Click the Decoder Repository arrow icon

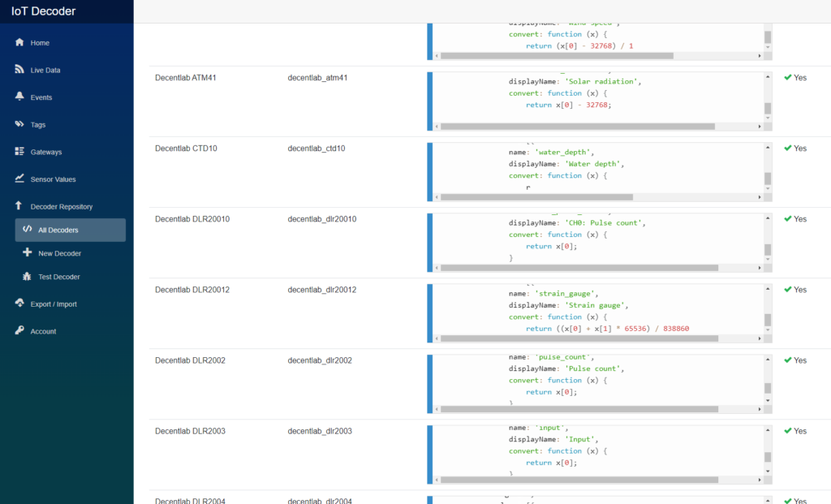19,205
